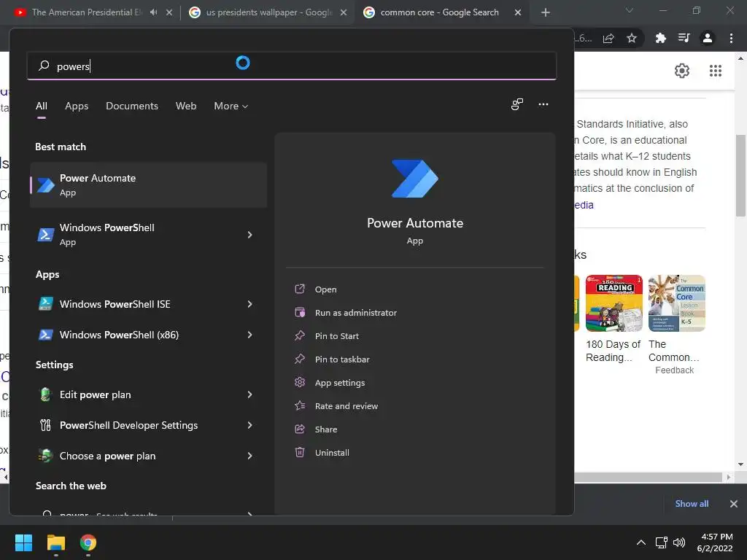Click the Choose a power plan icon
This screenshot has height=560, width=747.
coord(46,456)
